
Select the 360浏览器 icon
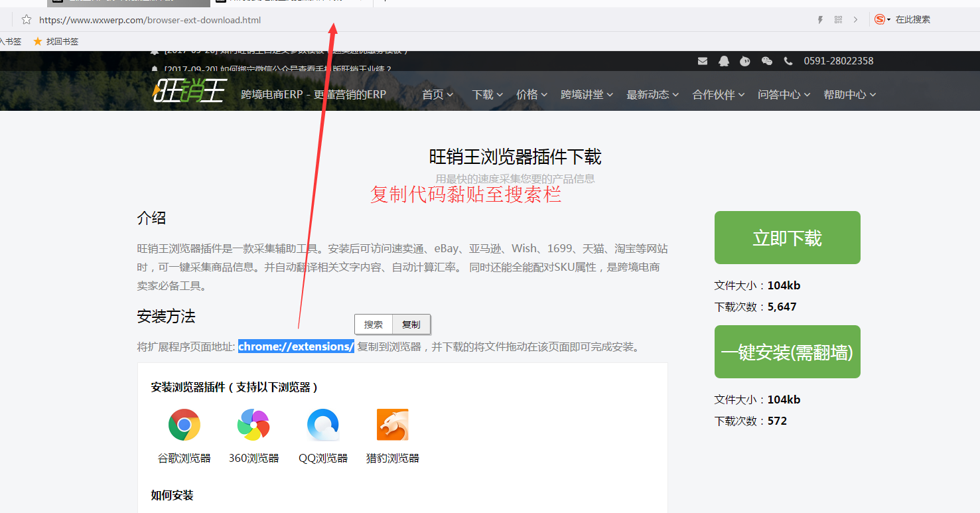[x=253, y=425]
